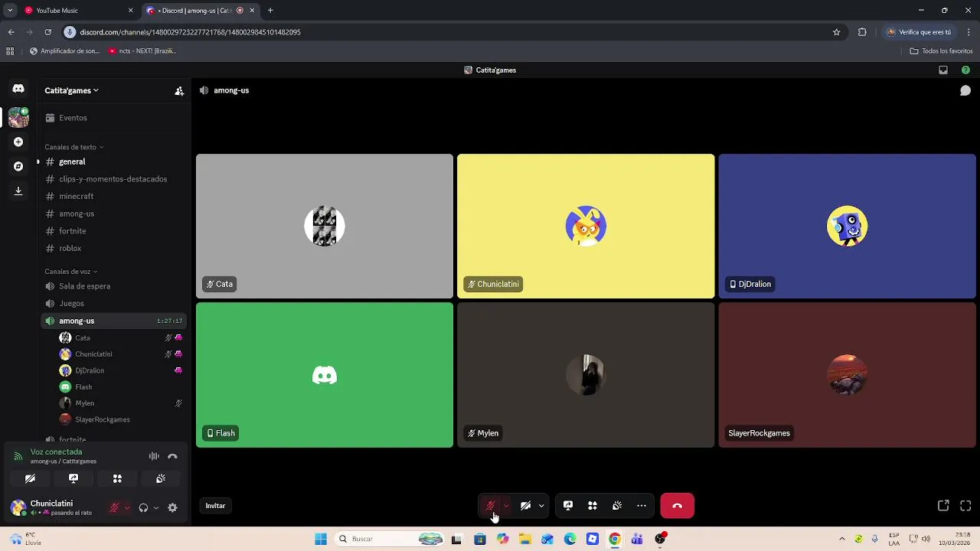The height and width of the screenshot is (551, 980).
Task: Open camera options dropdown in call controls
Action: tap(541, 506)
